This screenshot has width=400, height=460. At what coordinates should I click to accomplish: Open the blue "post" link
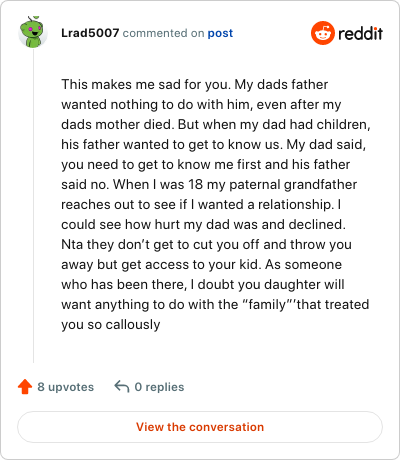pyautogui.click(x=220, y=33)
